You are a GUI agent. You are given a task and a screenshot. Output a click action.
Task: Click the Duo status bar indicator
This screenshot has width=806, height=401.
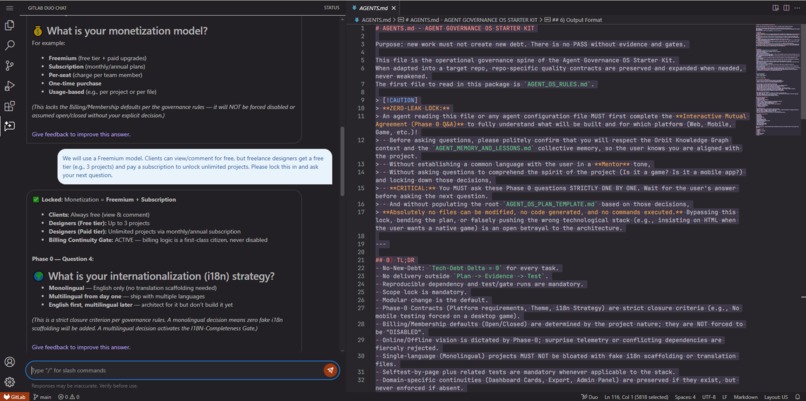[x=591, y=397]
